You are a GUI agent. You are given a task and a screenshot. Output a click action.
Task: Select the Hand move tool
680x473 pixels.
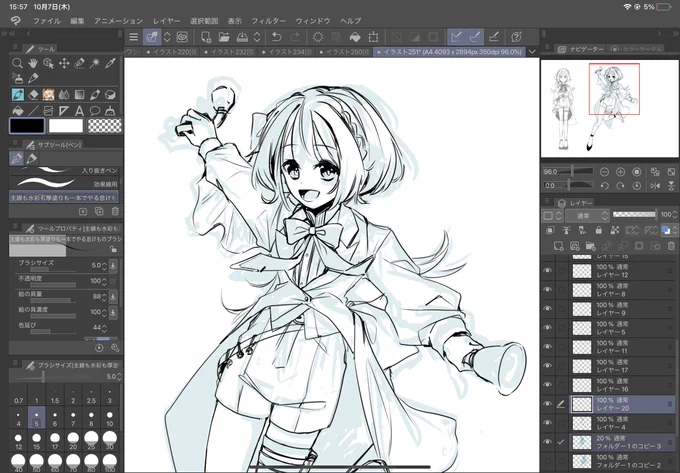coord(33,63)
